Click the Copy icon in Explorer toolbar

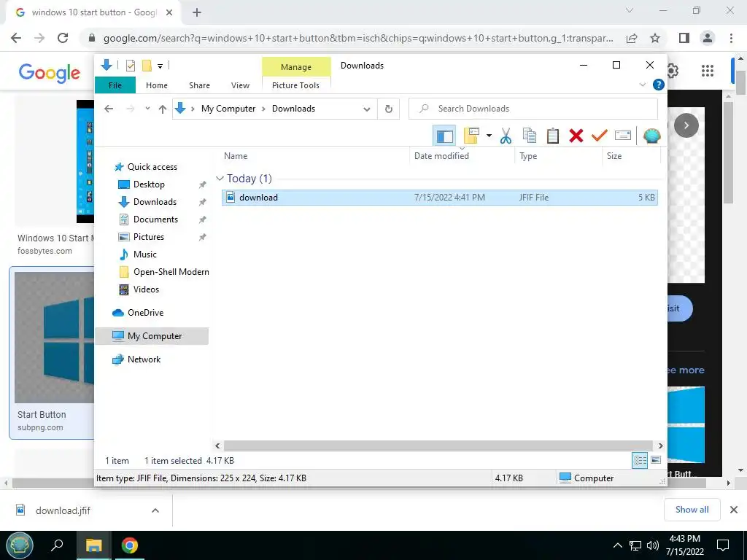coord(530,136)
